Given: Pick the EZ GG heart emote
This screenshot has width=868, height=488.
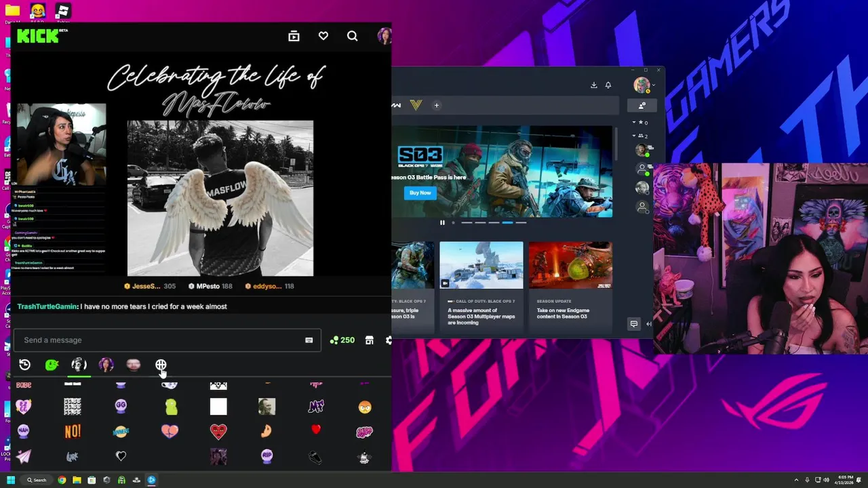Looking at the screenshot, I should [24, 407].
